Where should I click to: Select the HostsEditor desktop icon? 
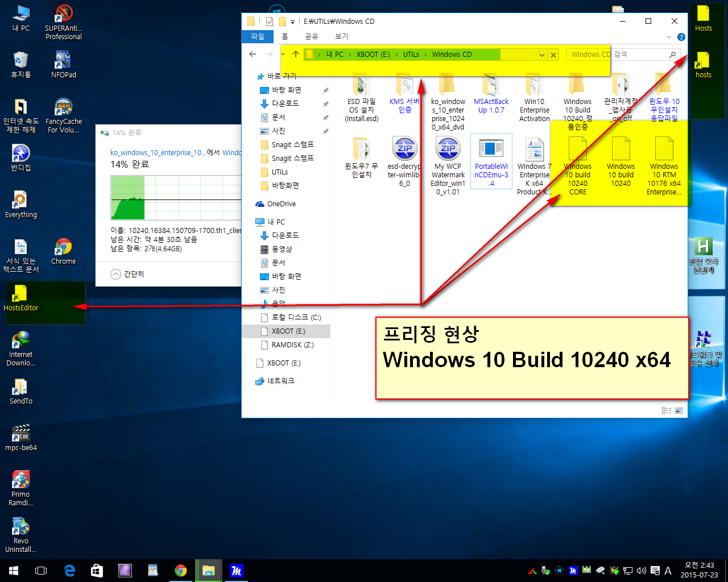tap(21, 298)
